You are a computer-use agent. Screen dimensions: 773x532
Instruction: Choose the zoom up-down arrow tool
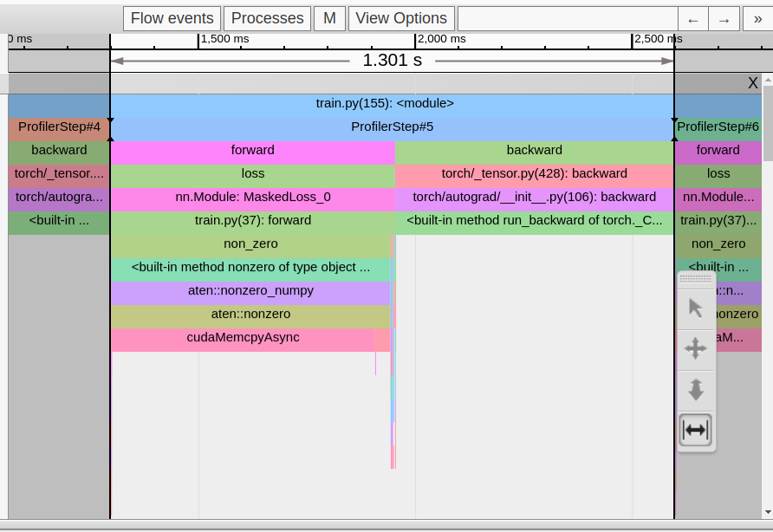[x=696, y=390]
